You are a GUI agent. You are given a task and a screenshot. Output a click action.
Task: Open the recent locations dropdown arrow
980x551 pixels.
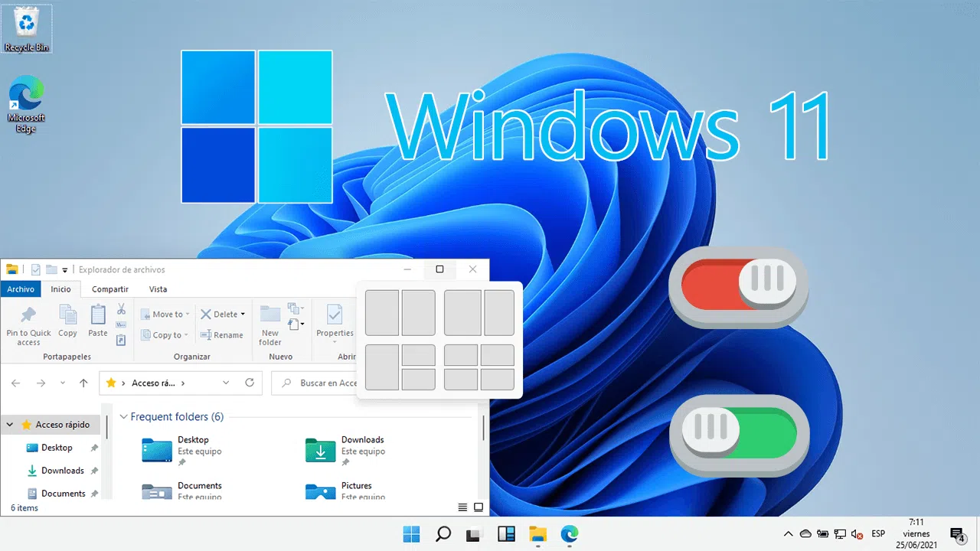pos(63,383)
